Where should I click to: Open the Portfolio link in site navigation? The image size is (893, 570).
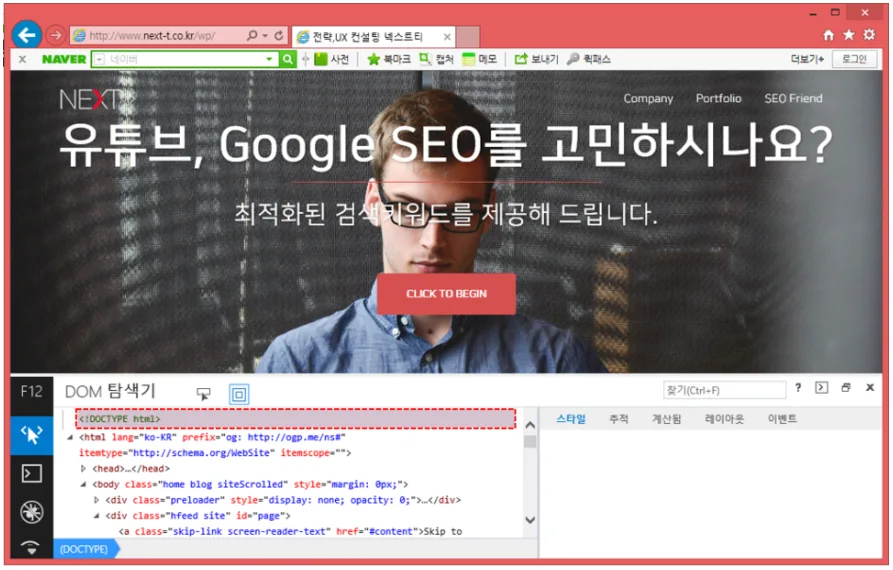[718, 99]
